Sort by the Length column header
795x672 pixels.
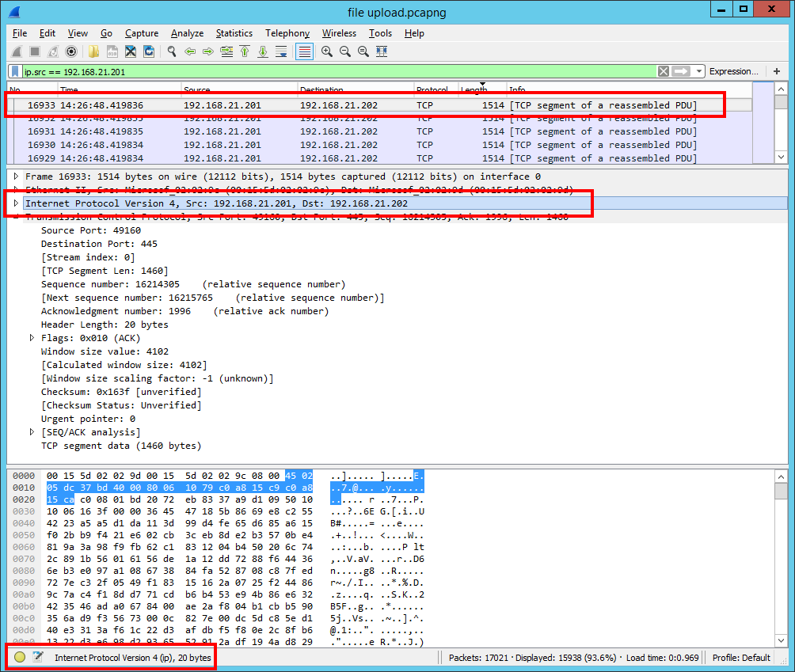tap(481, 88)
